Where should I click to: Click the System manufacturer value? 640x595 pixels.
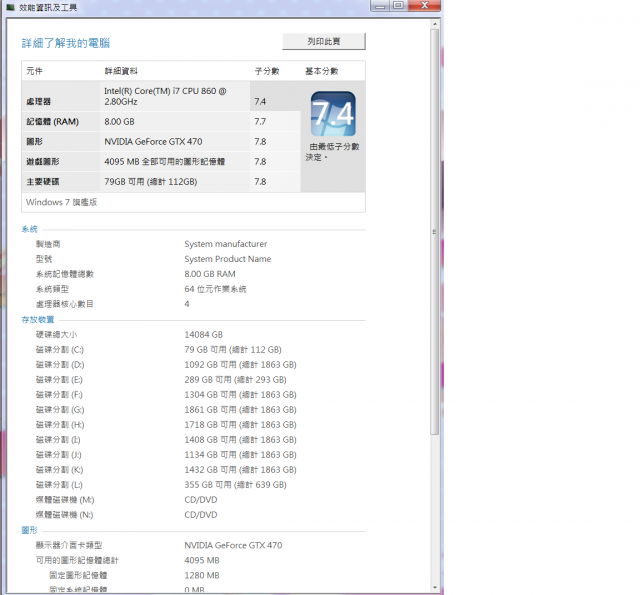click(226, 244)
